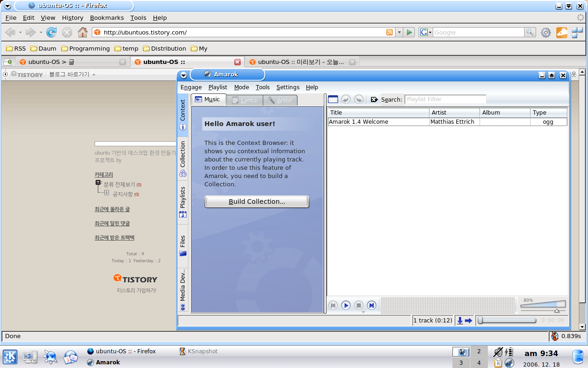Switch to KSnapshot in taskbar
Screen dimensions: 588x368
(x=198, y=351)
